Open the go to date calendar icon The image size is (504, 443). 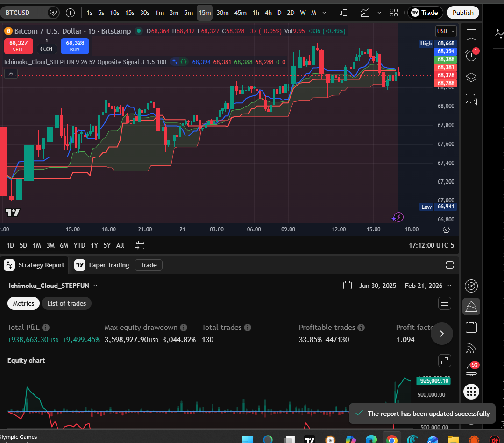[140, 245]
